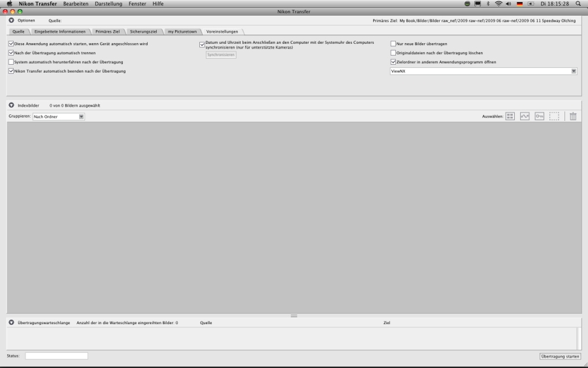Open the Gruppieren 'Nach Ordner' dropdown
The image size is (588, 368).
pyautogui.click(x=58, y=116)
